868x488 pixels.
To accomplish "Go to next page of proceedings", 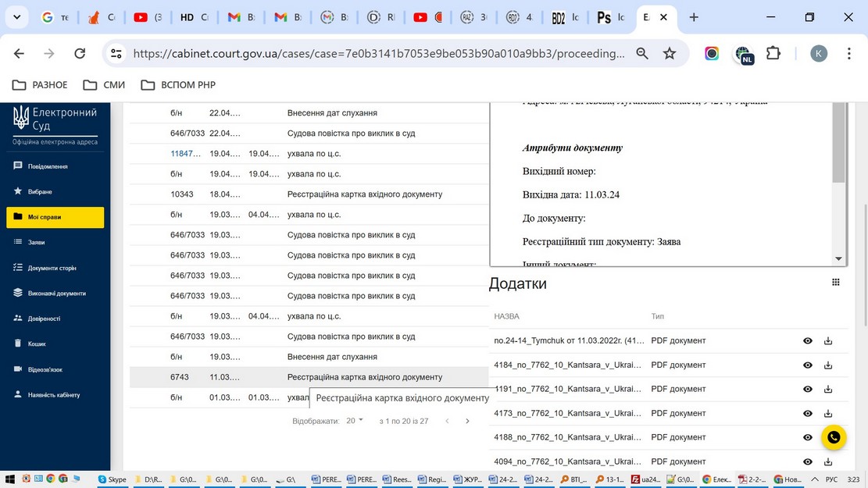I will [467, 421].
